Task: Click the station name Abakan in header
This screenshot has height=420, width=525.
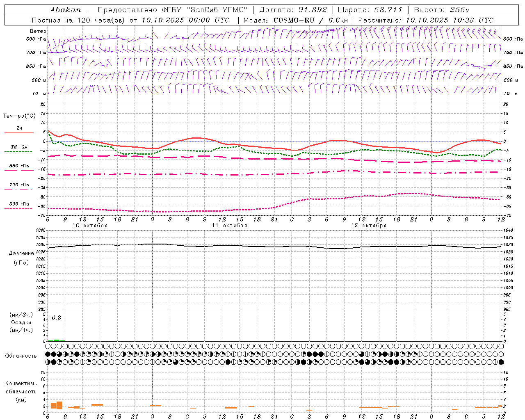Action: (x=66, y=10)
